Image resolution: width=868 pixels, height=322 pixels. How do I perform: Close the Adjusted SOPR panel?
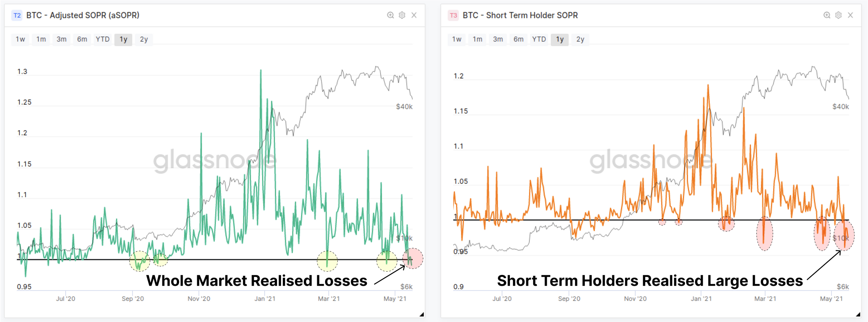[x=414, y=15]
